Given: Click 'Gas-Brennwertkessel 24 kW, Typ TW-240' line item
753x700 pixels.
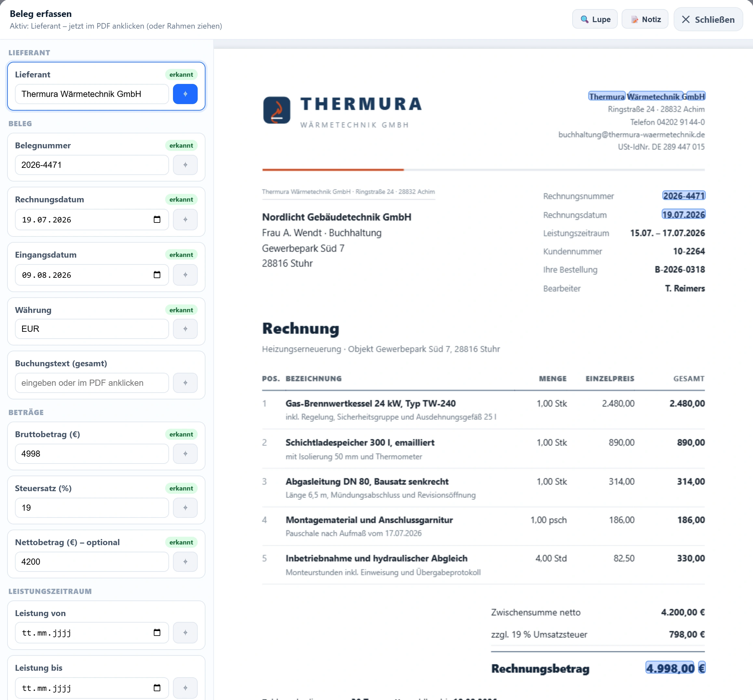Looking at the screenshot, I should click(371, 403).
